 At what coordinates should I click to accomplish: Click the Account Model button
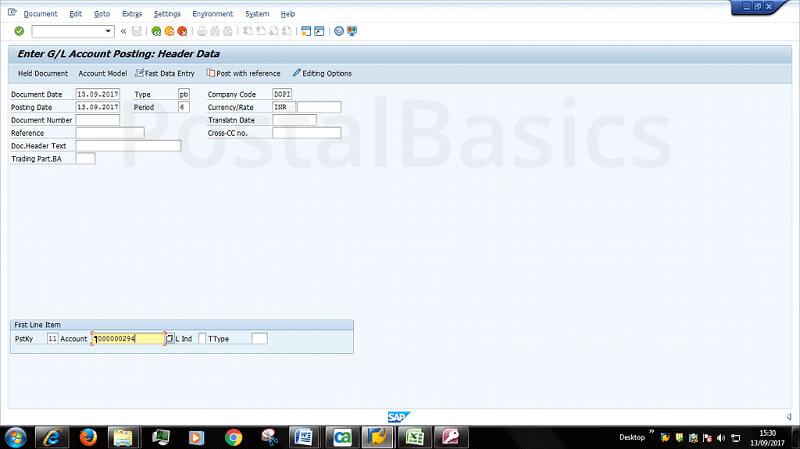tap(103, 73)
